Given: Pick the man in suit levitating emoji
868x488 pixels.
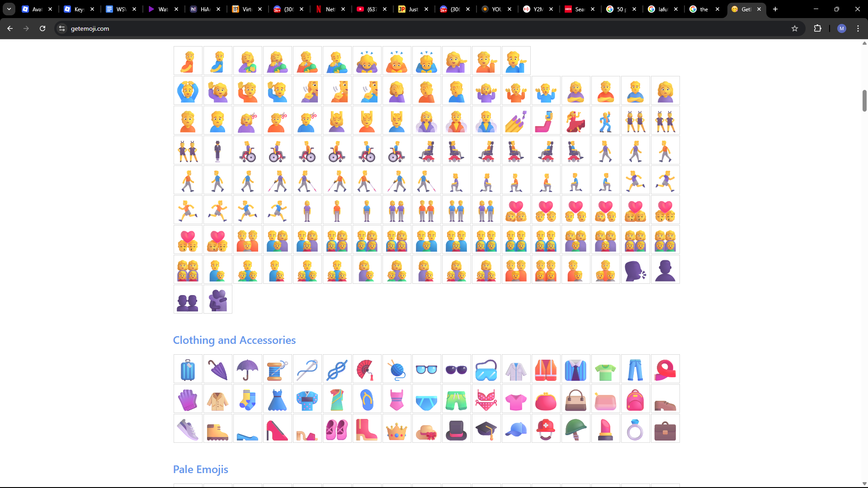Looking at the screenshot, I should click(218, 150).
